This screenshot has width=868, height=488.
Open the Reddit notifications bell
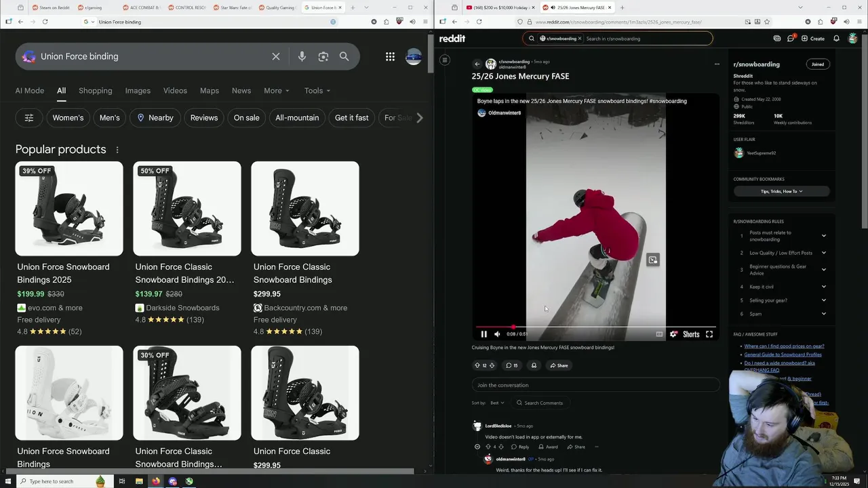point(836,39)
